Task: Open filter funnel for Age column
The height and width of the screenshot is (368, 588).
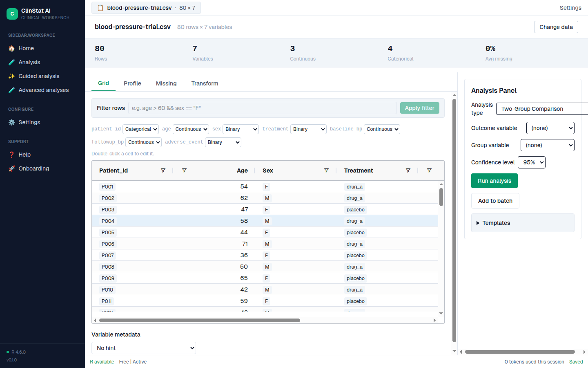Action: [x=184, y=171]
